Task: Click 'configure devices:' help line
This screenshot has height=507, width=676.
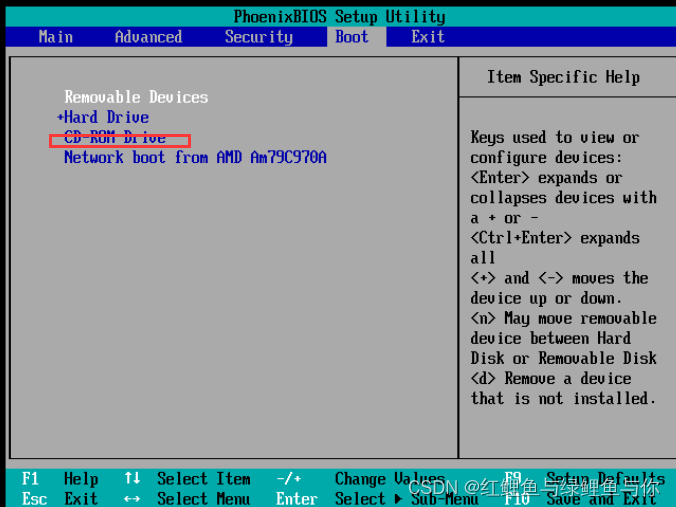Action: point(546,158)
